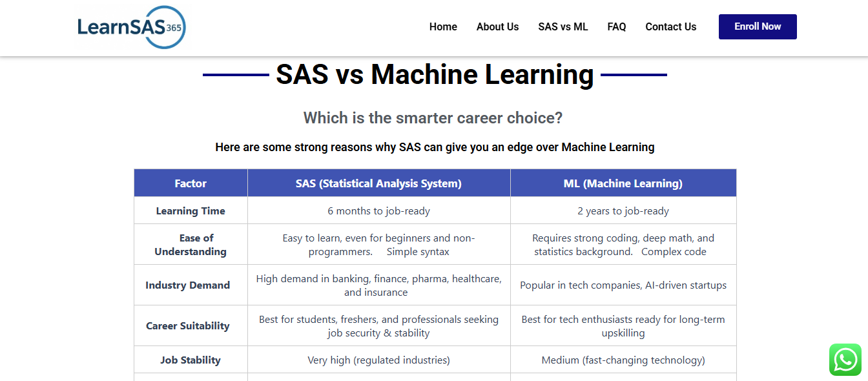The image size is (868, 381).
Task: Open the WhatsApp chat icon
Action: (x=845, y=360)
